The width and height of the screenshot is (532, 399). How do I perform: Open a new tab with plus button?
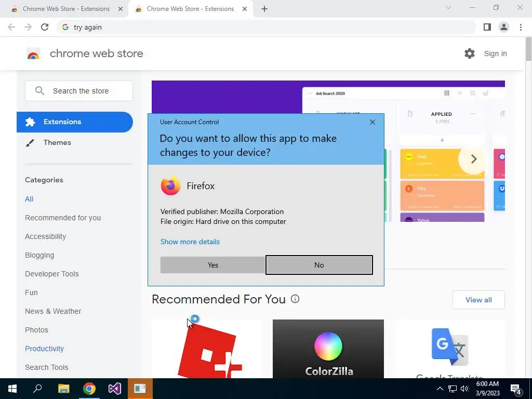(x=264, y=9)
